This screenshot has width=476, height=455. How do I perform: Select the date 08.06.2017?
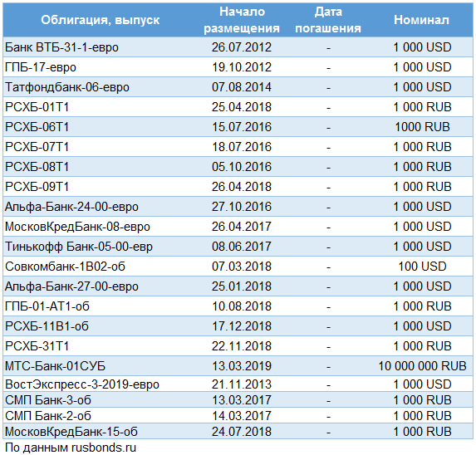pyautogui.click(x=242, y=247)
